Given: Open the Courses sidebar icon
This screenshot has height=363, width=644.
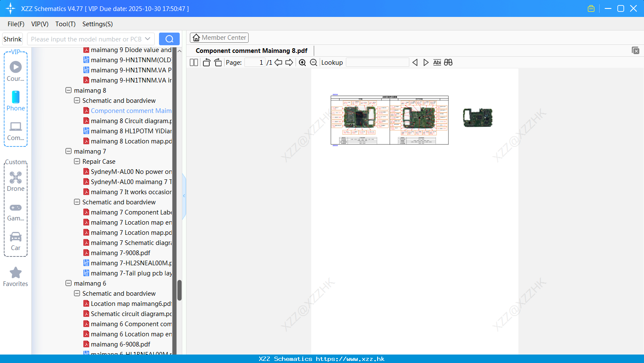Looking at the screenshot, I should click(x=16, y=67).
